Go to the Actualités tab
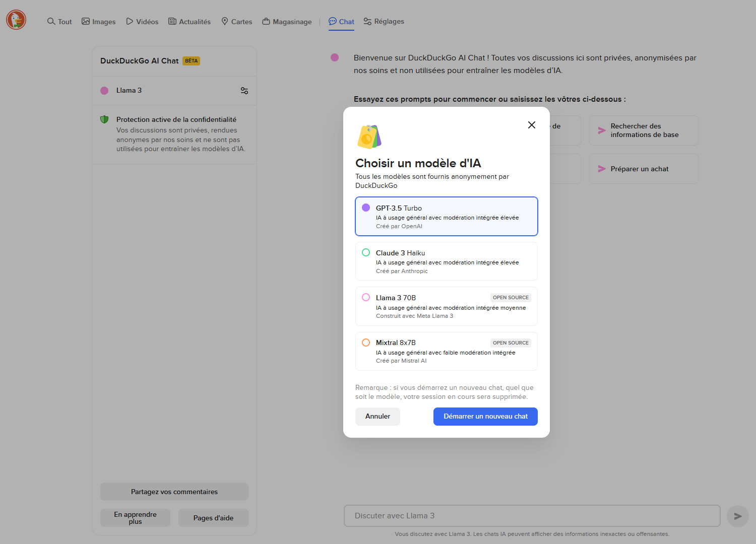Screen dimensions: 756x544 tap(190, 22)
